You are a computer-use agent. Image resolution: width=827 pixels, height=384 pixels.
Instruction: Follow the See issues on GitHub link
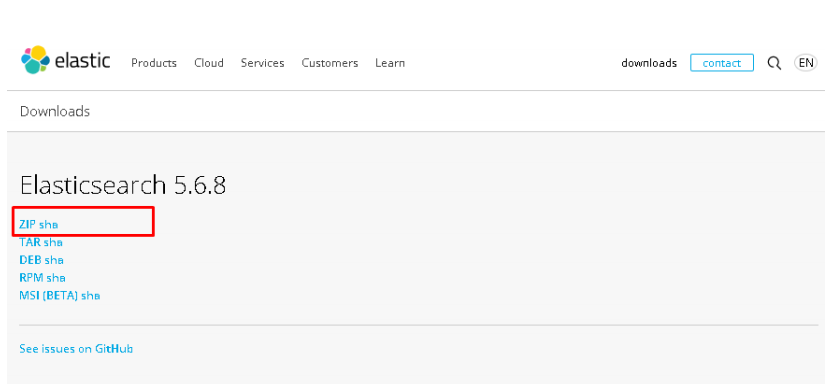pos(76,349)
